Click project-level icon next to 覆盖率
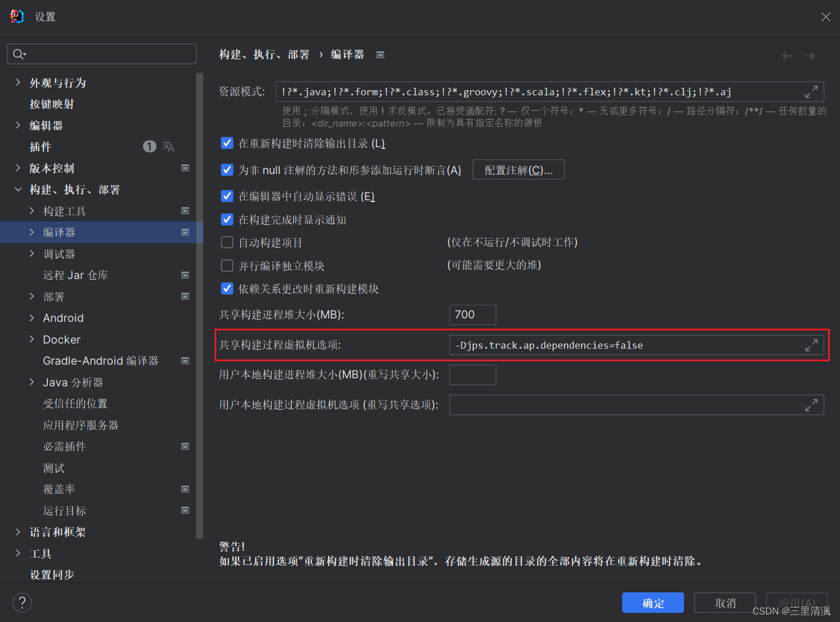 pyautogui.click(x=185, y=489)
